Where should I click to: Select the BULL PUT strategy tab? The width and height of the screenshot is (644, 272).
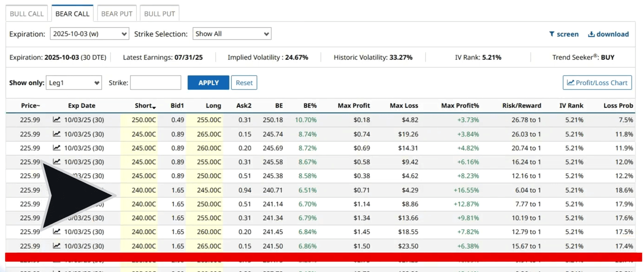[159, 13]
